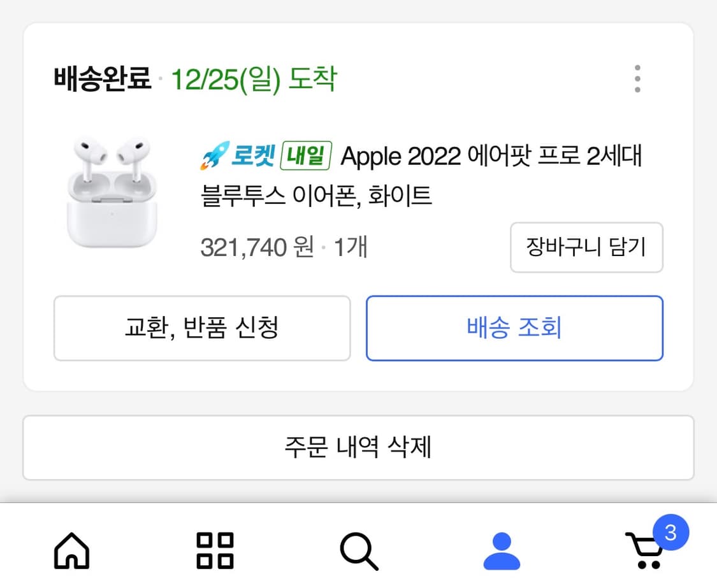Open my profile from bottom navigation

click(502, 553)
